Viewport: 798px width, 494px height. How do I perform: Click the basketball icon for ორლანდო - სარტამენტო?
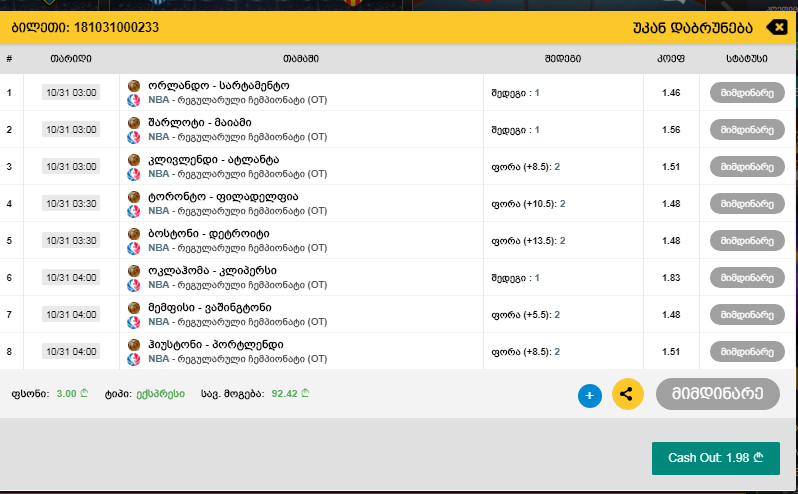[x=134, y=85]
